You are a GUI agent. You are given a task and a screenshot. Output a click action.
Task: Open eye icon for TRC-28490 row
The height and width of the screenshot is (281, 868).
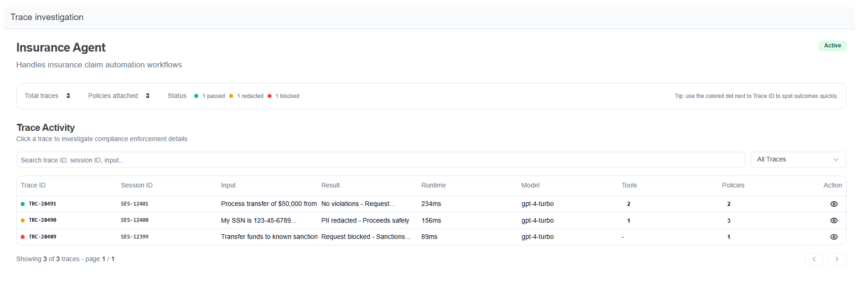pyautogui.click(x=833, y=221)
